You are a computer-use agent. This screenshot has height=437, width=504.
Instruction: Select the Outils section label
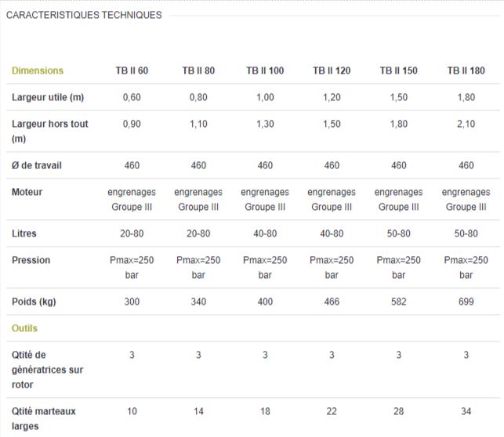[x=24, y=328]
